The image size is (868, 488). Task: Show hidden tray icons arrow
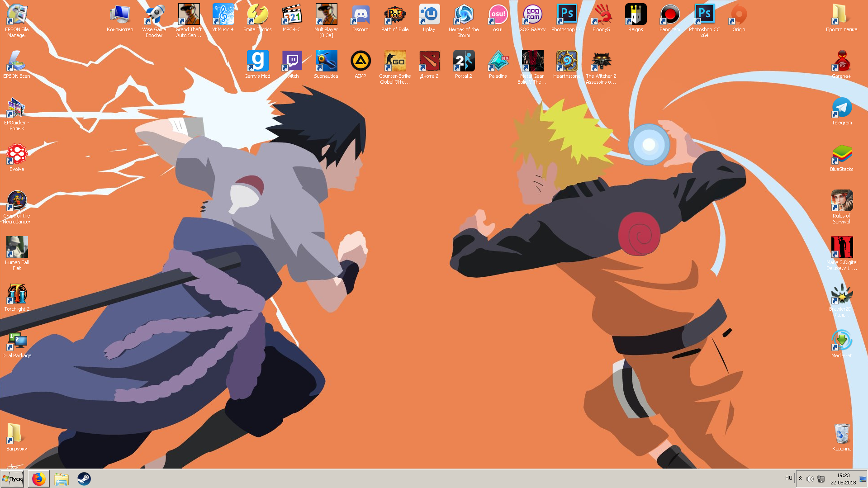[800, 478]
